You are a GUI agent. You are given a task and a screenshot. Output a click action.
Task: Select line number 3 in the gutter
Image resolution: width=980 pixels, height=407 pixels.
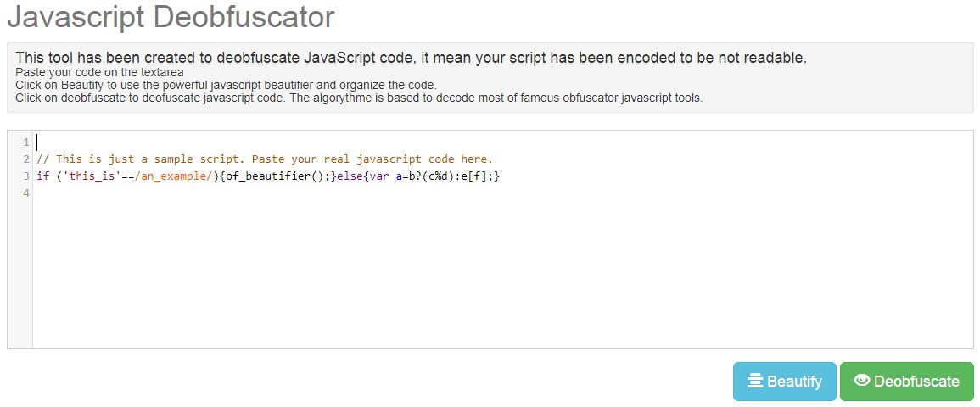click(x=26, y=176)
